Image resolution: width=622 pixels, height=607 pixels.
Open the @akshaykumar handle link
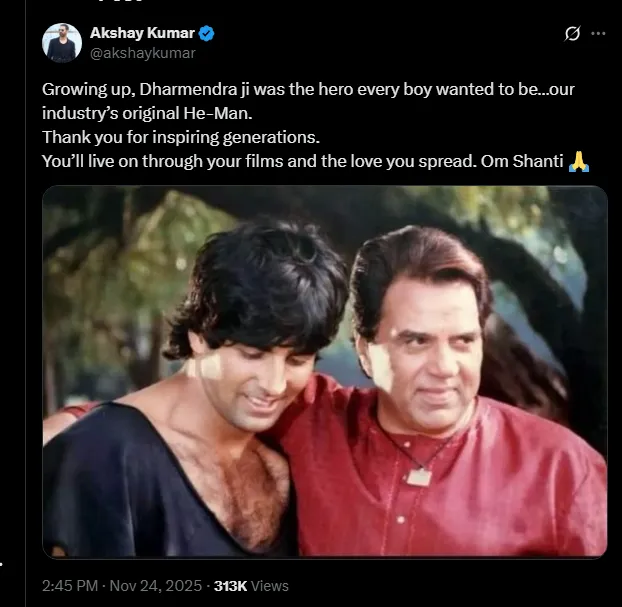143,53
